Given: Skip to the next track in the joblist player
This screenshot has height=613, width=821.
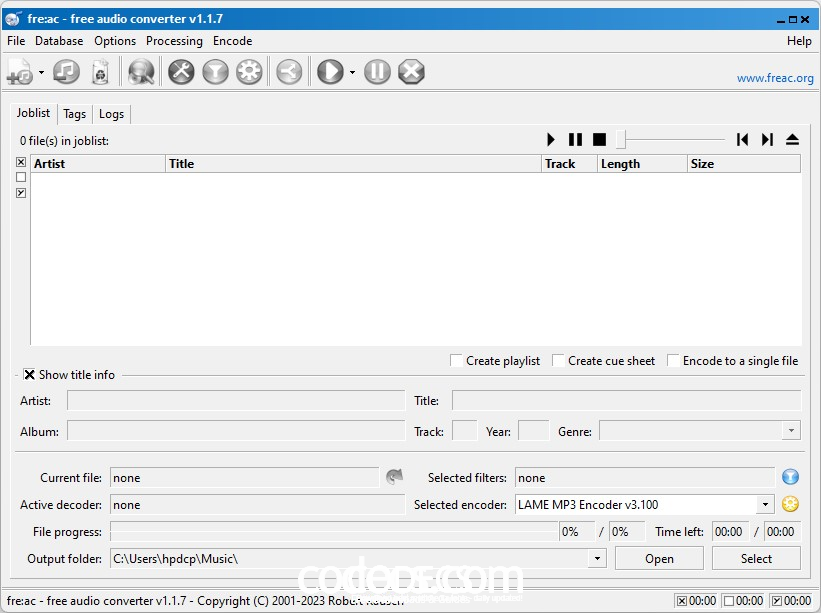Looking at the screenshot, I should 767,140.
